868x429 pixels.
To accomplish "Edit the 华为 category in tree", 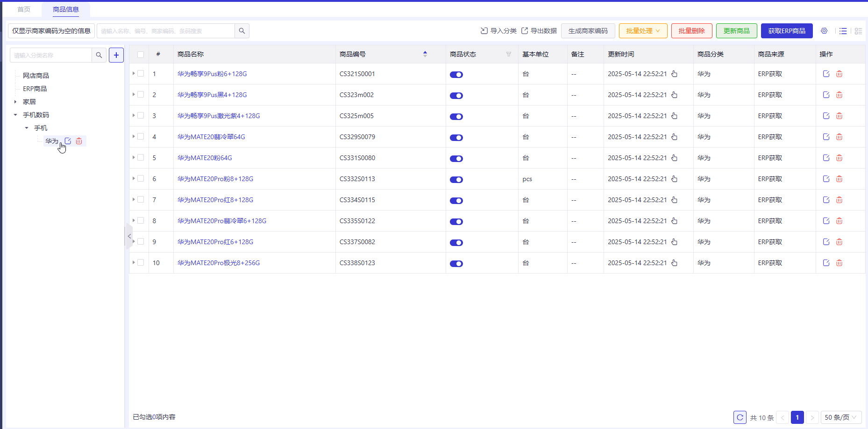I will pyautogui.click(x=68, y=141).
